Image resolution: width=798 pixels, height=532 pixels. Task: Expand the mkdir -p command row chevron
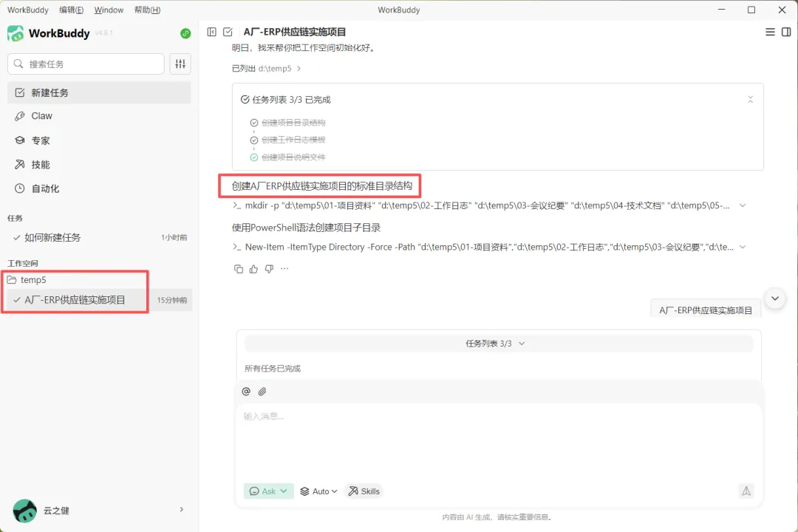pyautogui.click(x=743, y=205)
